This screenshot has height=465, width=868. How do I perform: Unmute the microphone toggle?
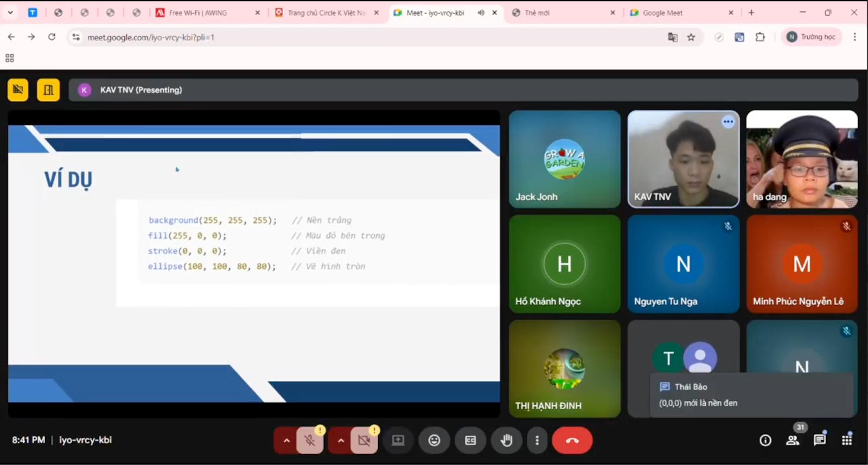[x=310, y=440]
